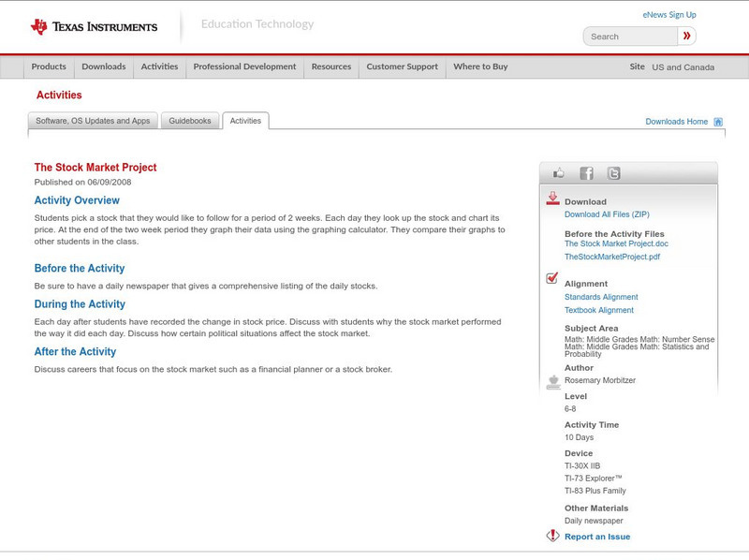Submit the search with the arrows button
The height and width of the screenshot is (560, 749).
(686, 35)
